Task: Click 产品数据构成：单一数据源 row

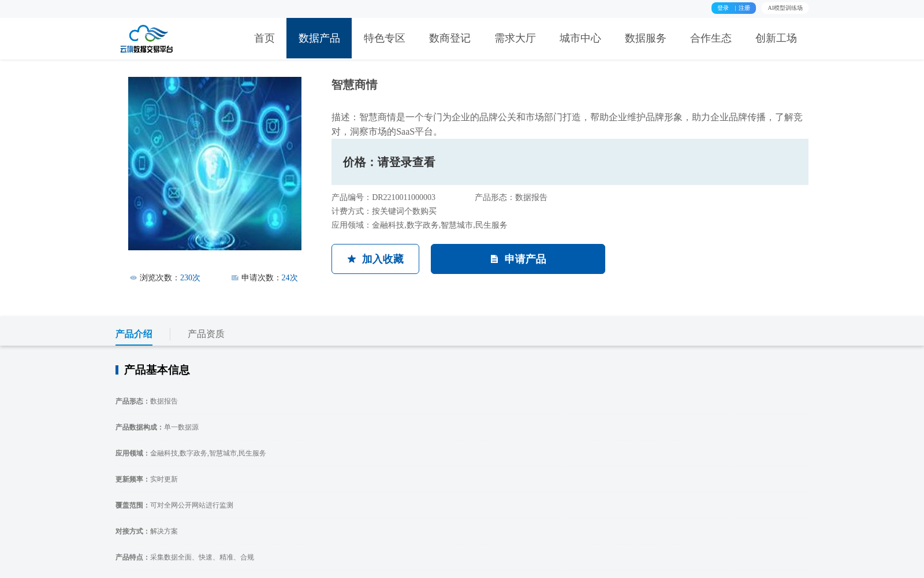Action: (x=157, y=428)
